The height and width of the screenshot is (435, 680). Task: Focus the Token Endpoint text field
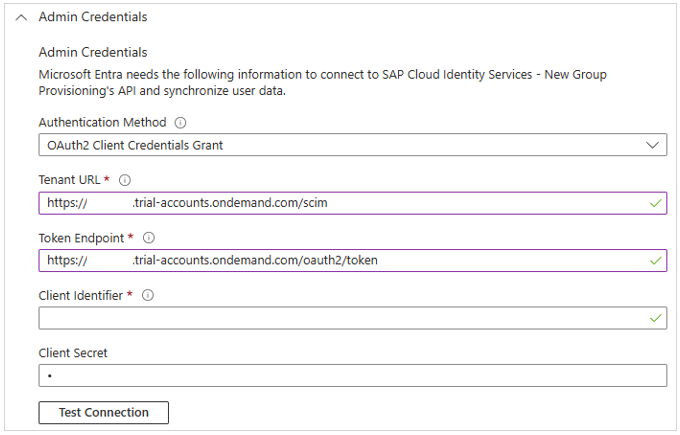point(340,260)
